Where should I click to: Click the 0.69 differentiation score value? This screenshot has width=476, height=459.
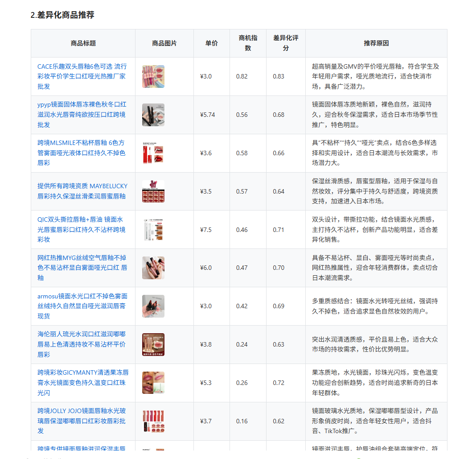coord(279,306)
